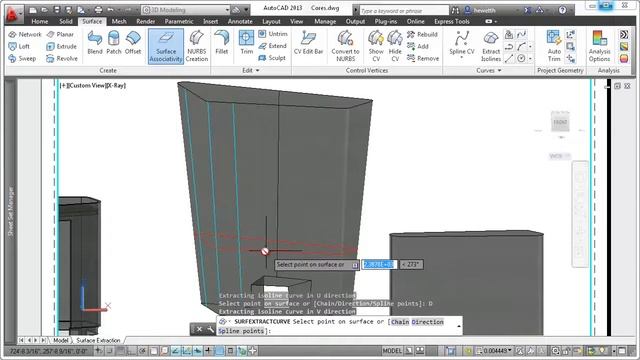
Task: Open the 3D Modeling workspace dropdown
Action: pos(186,10)
